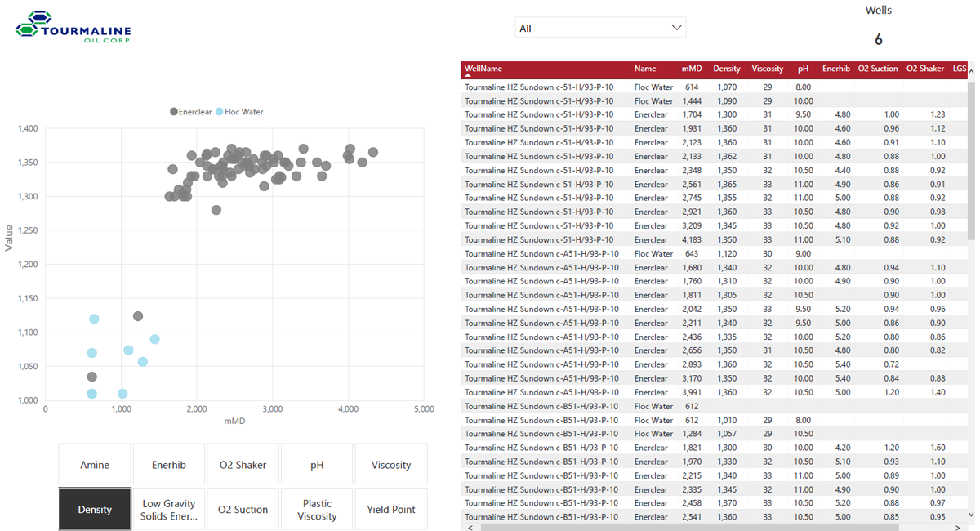
Task: Select the Yield Point tile
Action: coord(391,510)
